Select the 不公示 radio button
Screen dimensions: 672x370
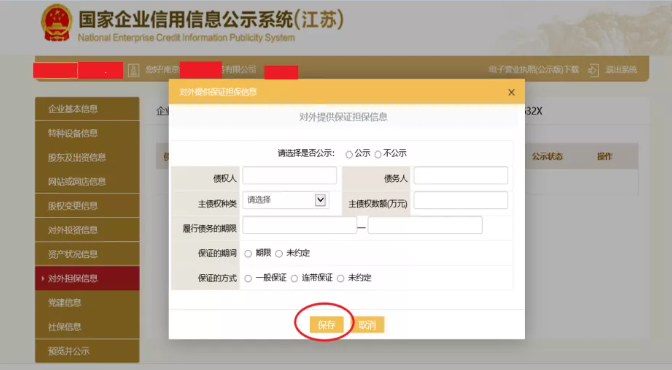click(378, 154)
